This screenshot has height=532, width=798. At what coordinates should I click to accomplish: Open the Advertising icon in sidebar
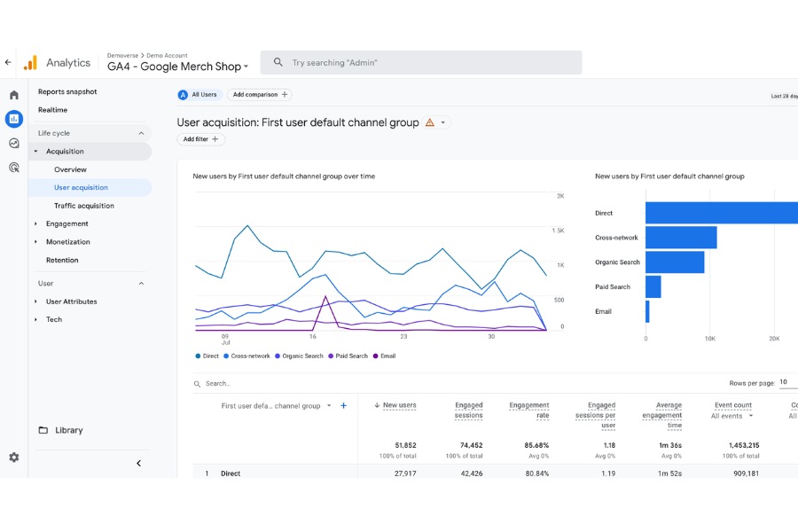pyautogui.click(x=13, y=167)
